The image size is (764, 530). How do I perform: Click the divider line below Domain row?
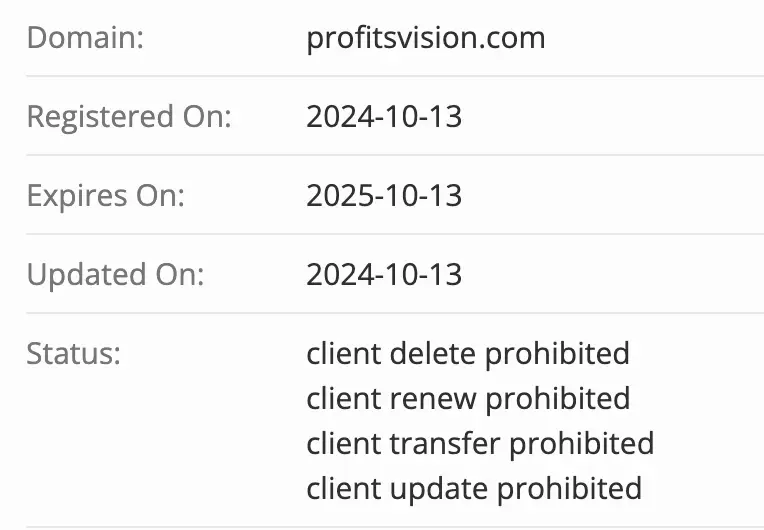coord(394,76)
